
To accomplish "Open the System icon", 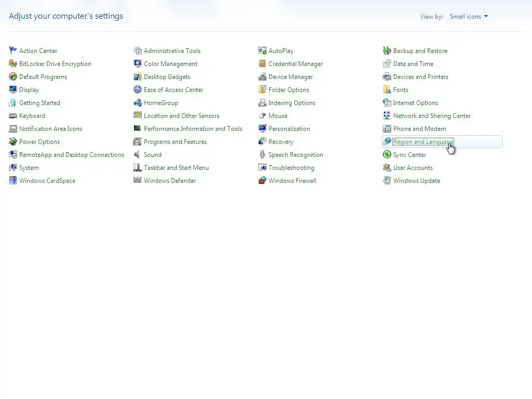I will (13, 168).
